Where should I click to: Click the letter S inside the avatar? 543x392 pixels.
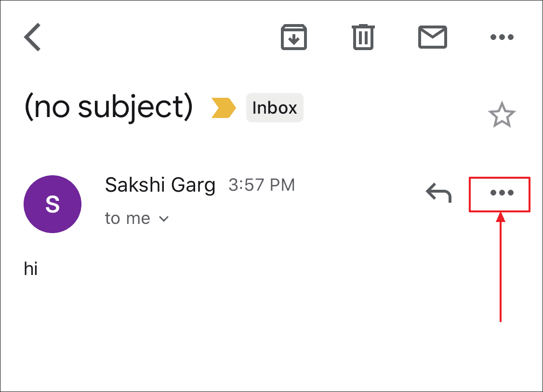[53, 204]
